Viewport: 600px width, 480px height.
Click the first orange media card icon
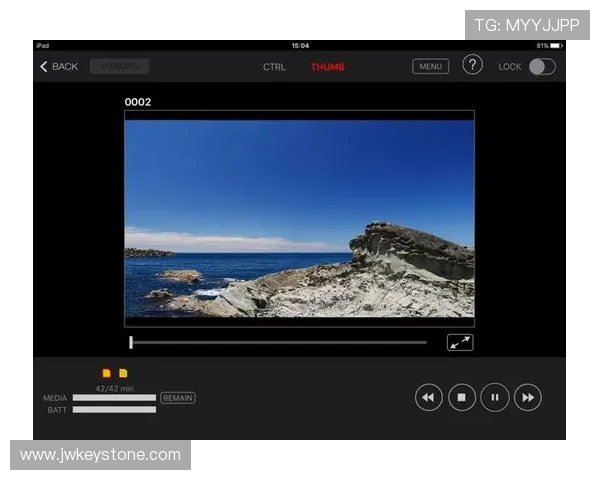click(x=107, y=373)
